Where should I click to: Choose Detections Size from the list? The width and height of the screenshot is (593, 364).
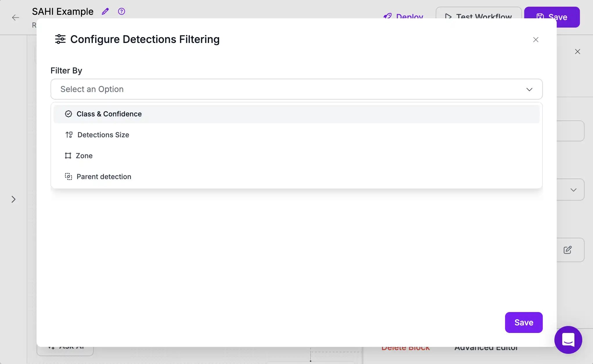tap(296, 135)
